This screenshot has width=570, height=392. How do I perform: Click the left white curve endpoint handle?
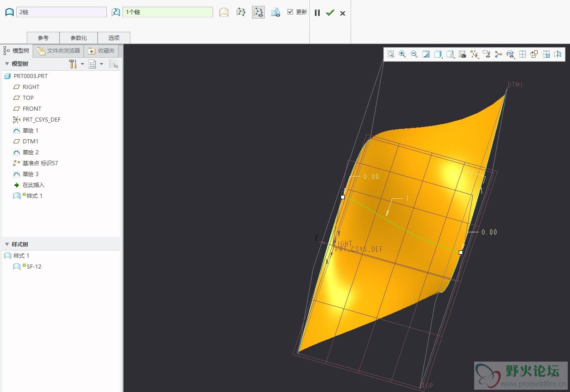coord(343,197)
